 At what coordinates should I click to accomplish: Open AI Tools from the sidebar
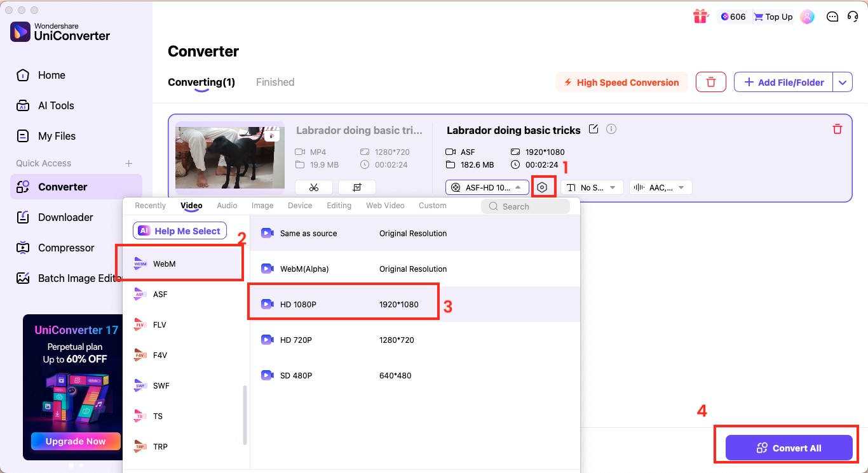(57, 105)
